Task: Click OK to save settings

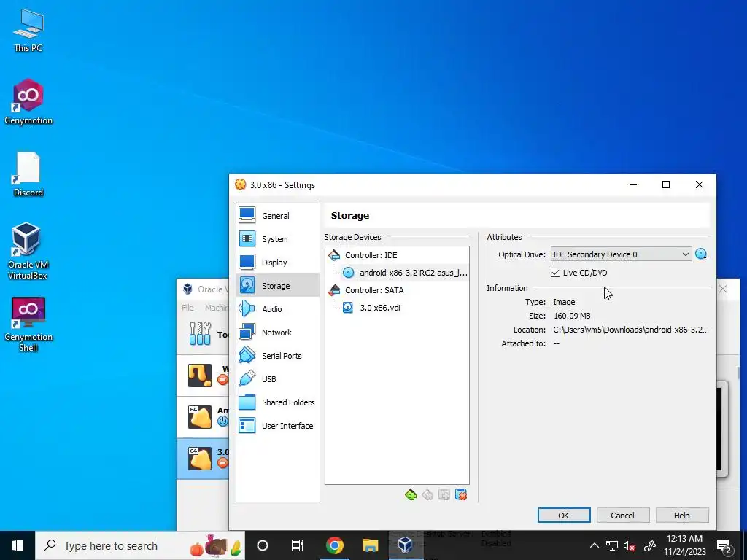Action: tap(564, 516)
